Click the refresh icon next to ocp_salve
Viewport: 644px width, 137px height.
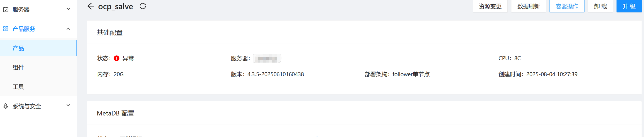(x=143, y=6)
